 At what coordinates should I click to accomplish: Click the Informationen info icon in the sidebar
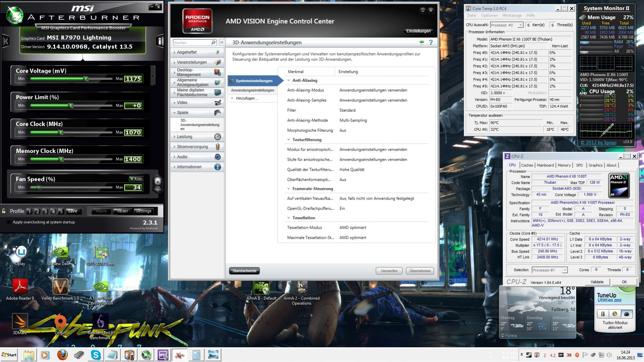[x=217, y=167]
